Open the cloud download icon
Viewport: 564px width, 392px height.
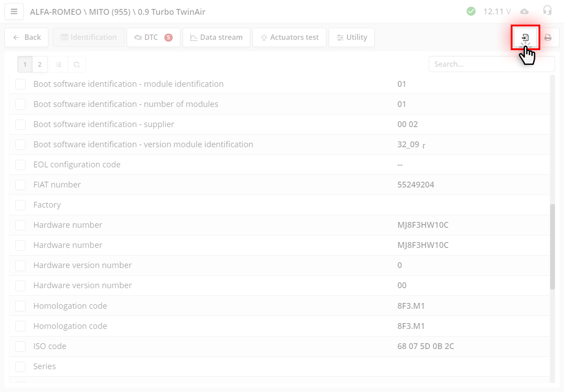524,11
